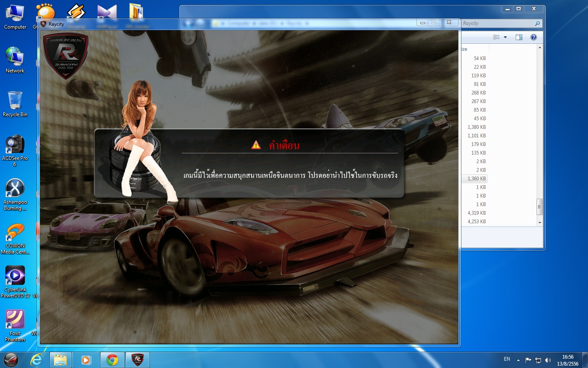Screen dimensions: 588x368
Task: Select the Recycle Bin icon
Action: point(15,104)
